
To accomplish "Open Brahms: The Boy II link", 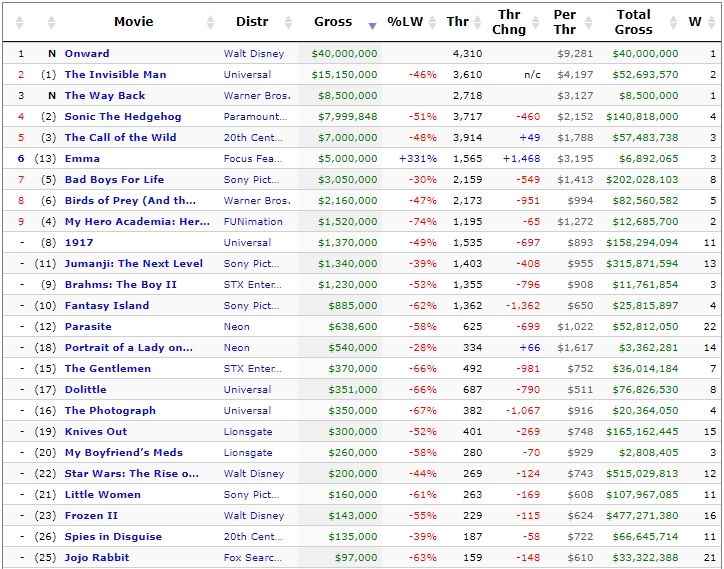I will (x=121, y=284).
